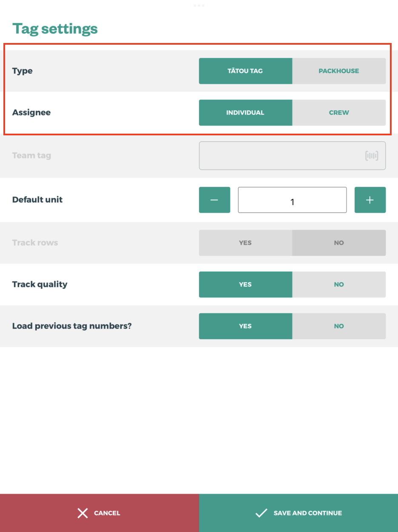
Task: Click the three-dot handle at the top
Action: [199, 5]
